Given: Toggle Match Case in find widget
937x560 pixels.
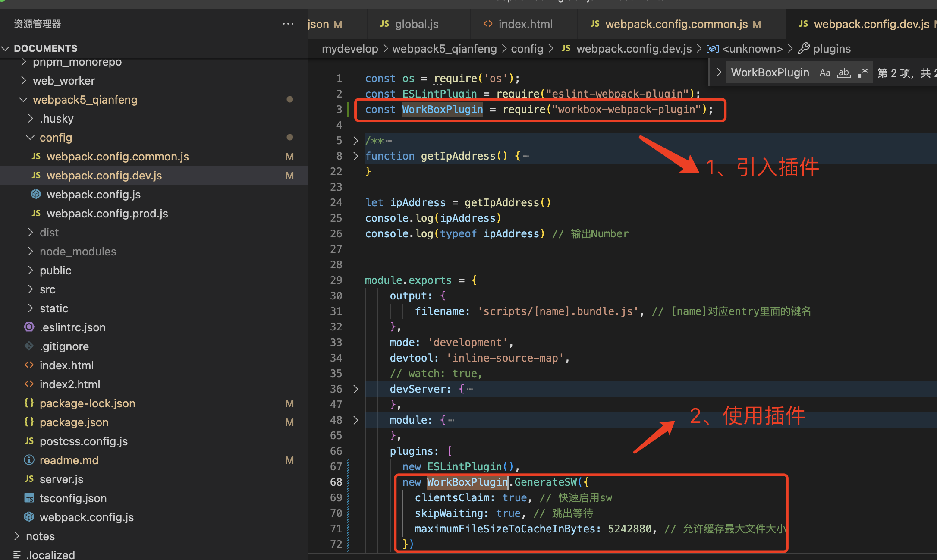Looking at the screenshot, I should (x=824, y=72).
